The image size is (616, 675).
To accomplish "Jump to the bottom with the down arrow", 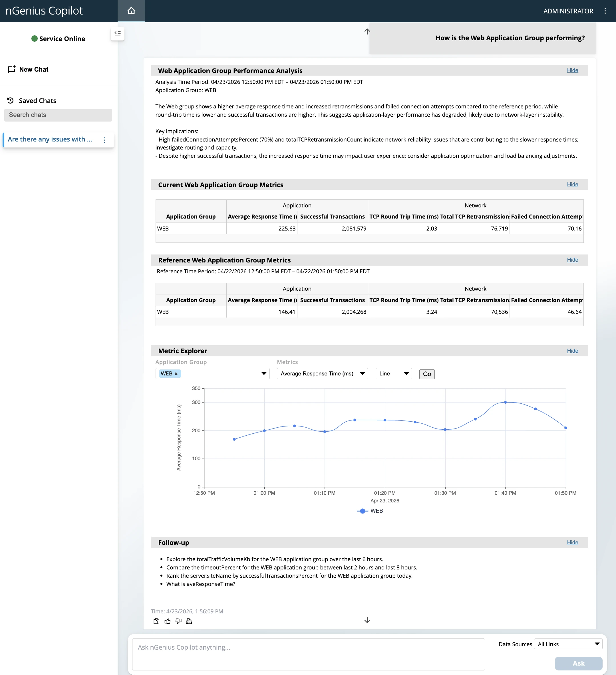I will (367, 620).
